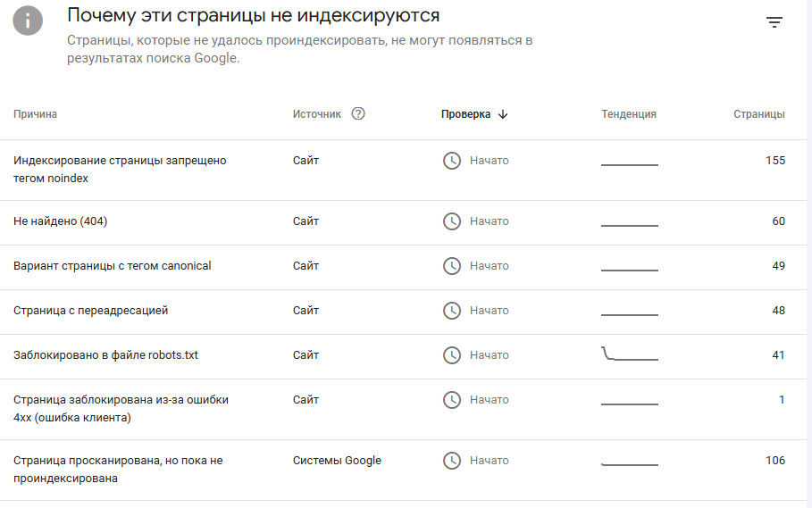The height and width of the screenshot is (508, 812).
Task: Click the Страницы column header
Action: tap(758, 114)
